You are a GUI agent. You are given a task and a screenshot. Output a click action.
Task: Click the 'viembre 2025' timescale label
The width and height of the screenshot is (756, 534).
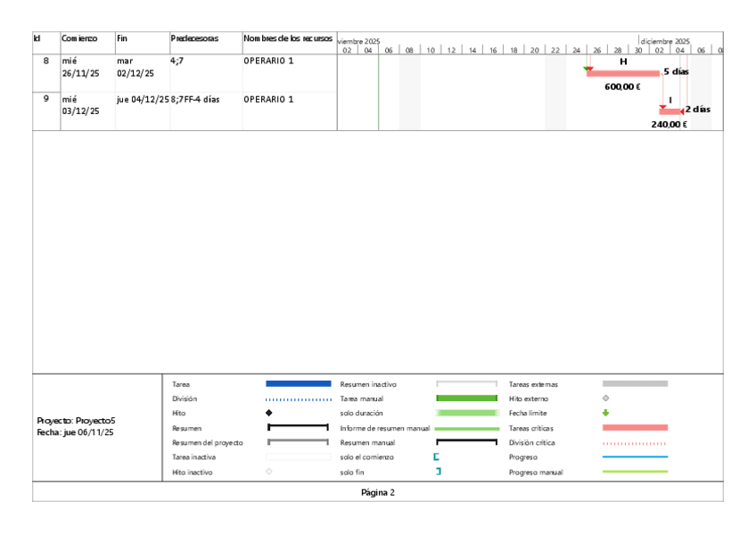pyautogui.click(x=358, y=41)
